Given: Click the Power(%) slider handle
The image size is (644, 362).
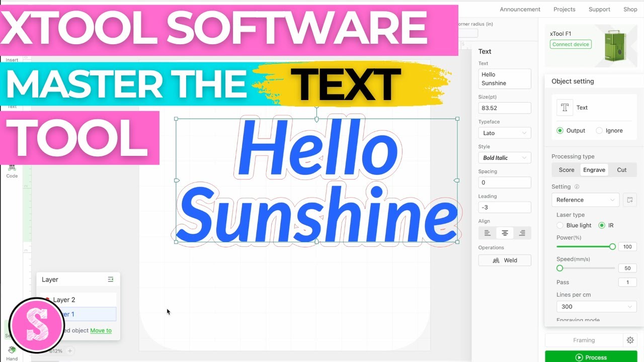Looking at the screenshot, I should [x=612, y=247].
